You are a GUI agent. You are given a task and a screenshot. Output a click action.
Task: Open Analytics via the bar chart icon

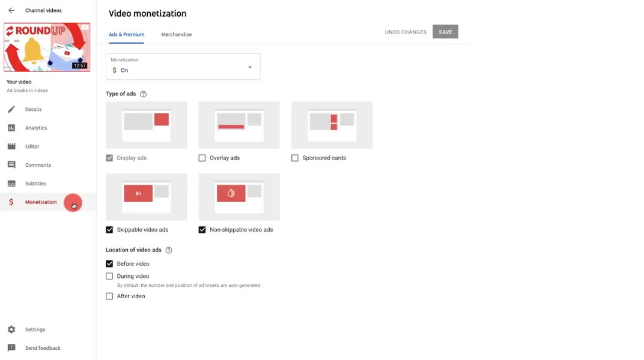click(x=11, y=128)
